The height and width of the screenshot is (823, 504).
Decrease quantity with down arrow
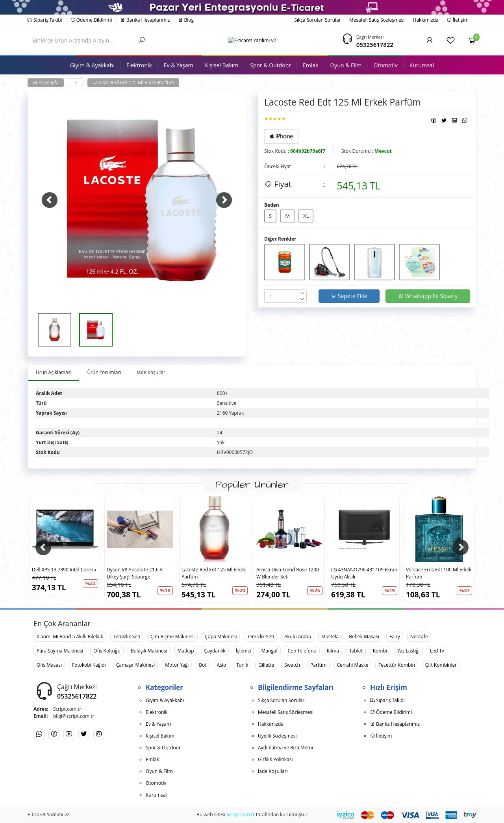click(302, 299)
